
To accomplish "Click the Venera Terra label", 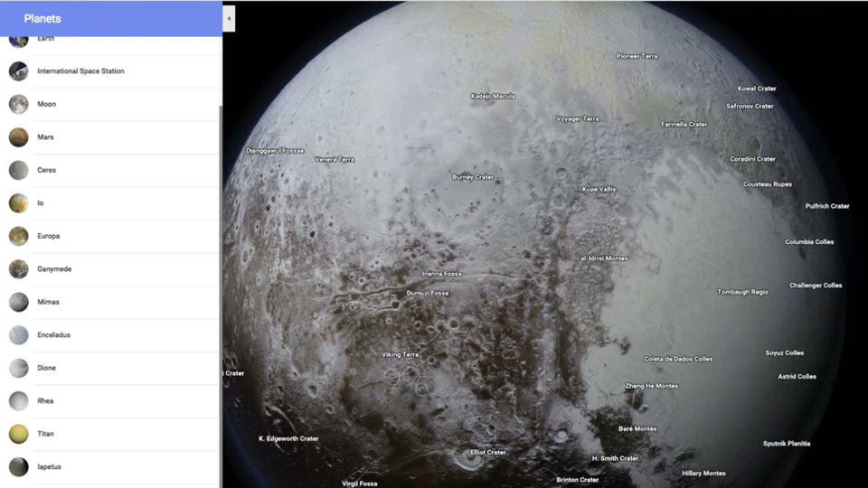I will 335,159.
